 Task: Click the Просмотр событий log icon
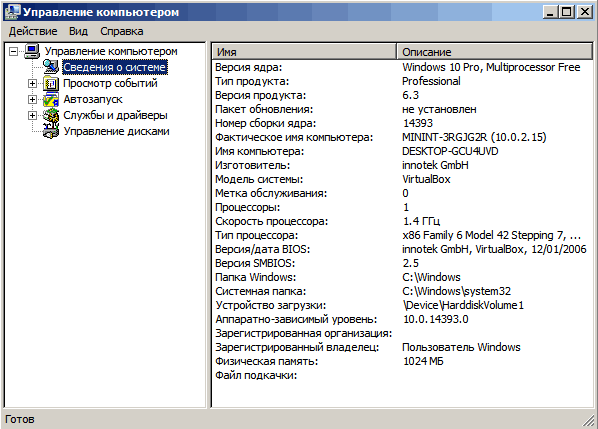(x=51, y=83)
